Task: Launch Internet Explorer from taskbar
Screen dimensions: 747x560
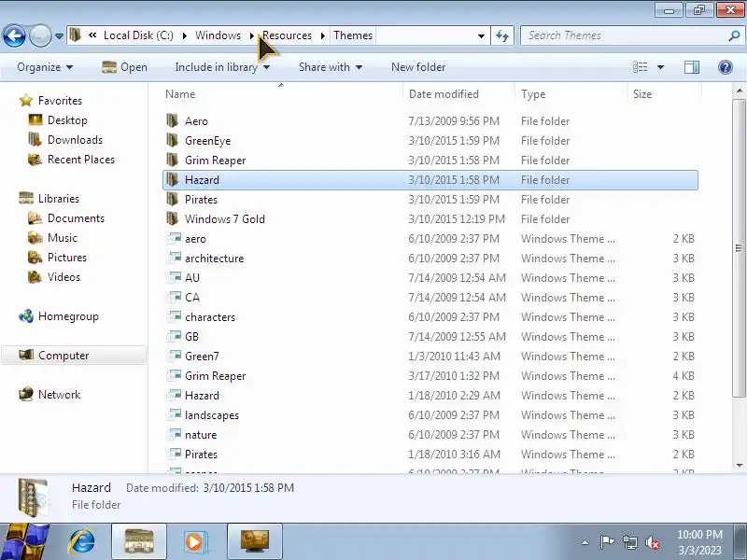Action: tap(82, 541)
